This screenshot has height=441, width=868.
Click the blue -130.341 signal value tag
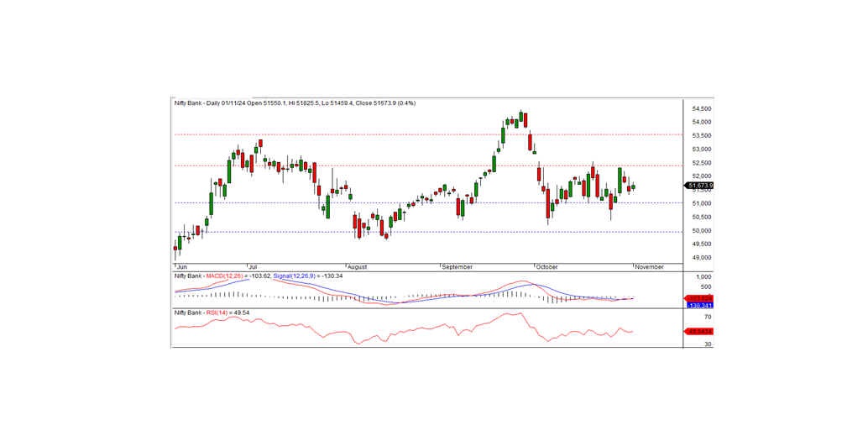tap(700, 305)
